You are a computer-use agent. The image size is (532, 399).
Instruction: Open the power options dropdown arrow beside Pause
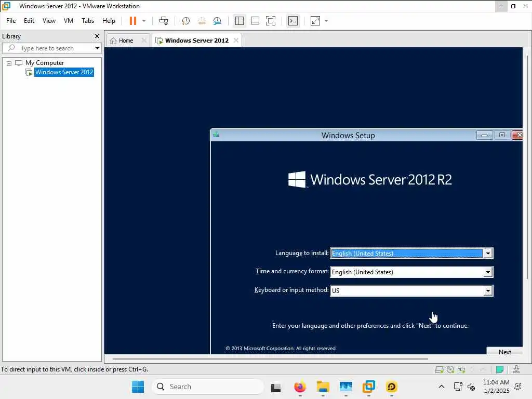click(144, 21)
